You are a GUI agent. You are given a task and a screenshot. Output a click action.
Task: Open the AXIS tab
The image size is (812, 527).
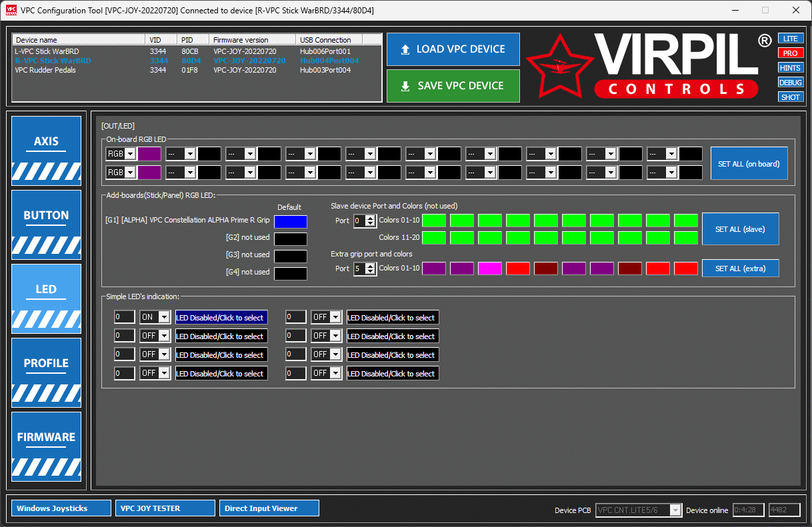[46, 151]
